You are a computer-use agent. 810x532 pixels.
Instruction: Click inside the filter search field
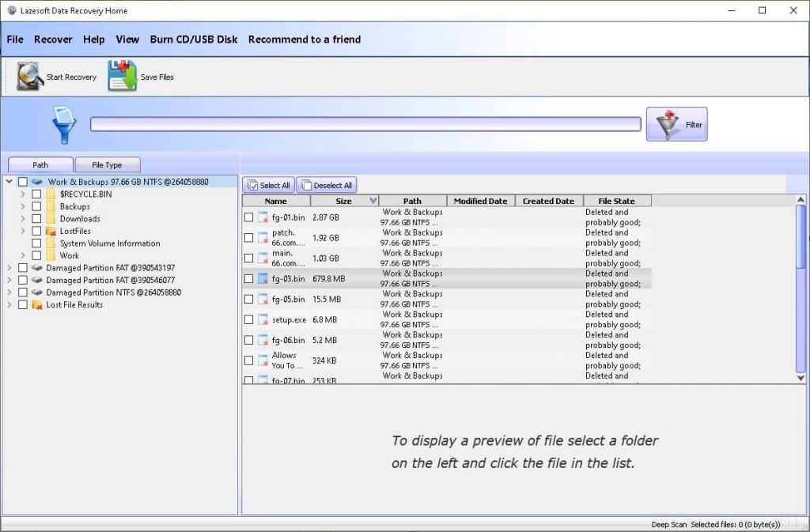coord(364,123)
